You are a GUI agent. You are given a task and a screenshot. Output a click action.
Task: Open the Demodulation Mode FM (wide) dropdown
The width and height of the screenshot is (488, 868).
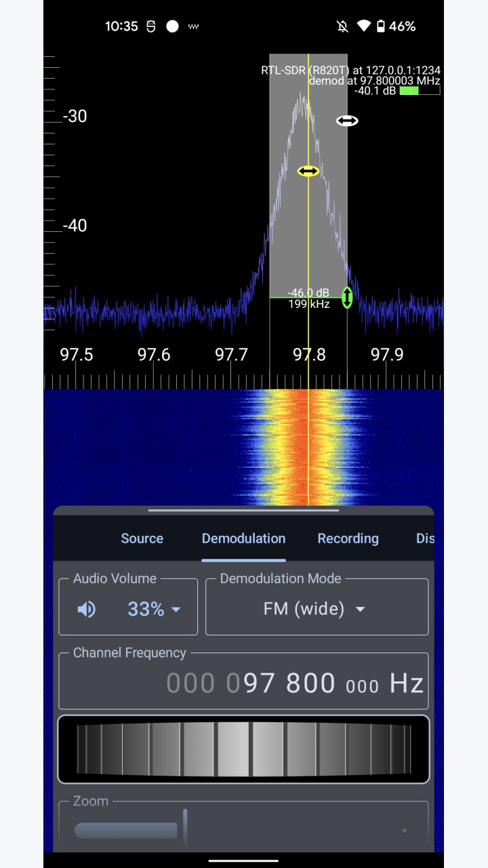(314, 608)
